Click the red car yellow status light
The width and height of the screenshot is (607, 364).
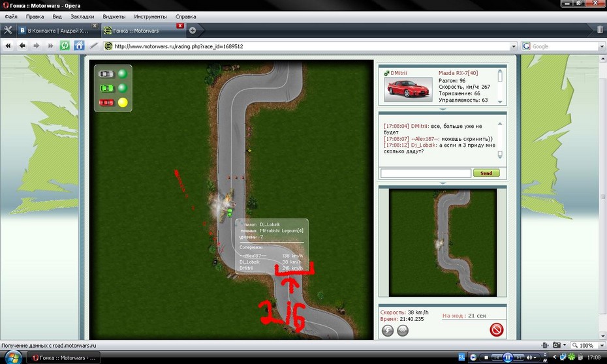click(x=123, y=102)
